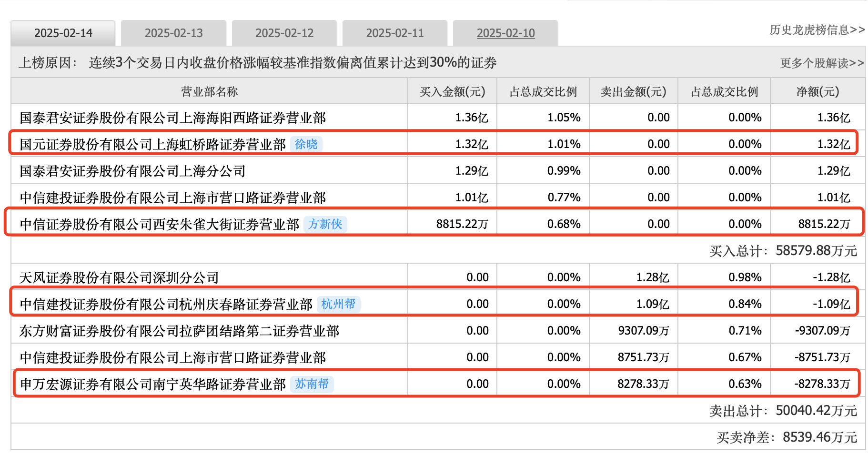Open 历史龙虎榜信息 link

pyautogui.click(x=817, y=30)
